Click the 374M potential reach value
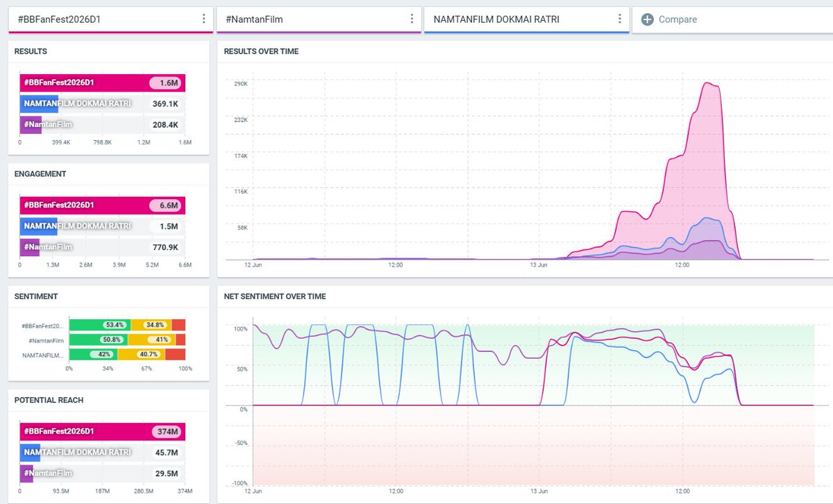833x504 pixels. pos(165,432)
